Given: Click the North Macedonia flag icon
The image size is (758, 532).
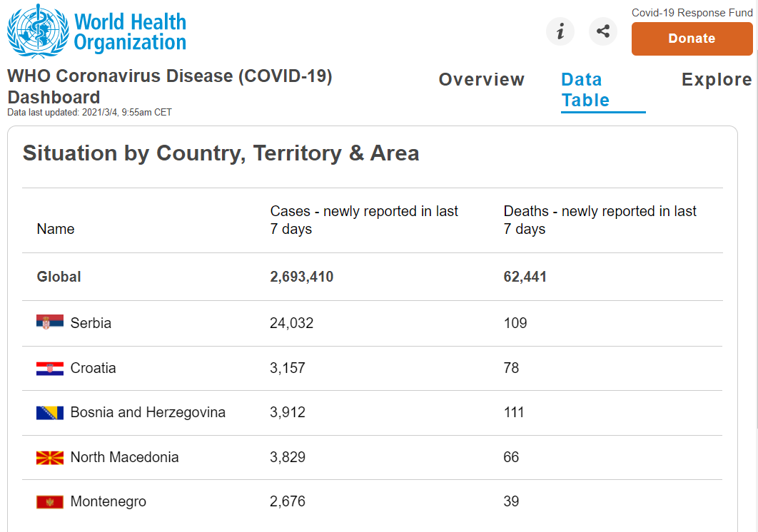Looking at the screenshot, I should click(50, 458).
